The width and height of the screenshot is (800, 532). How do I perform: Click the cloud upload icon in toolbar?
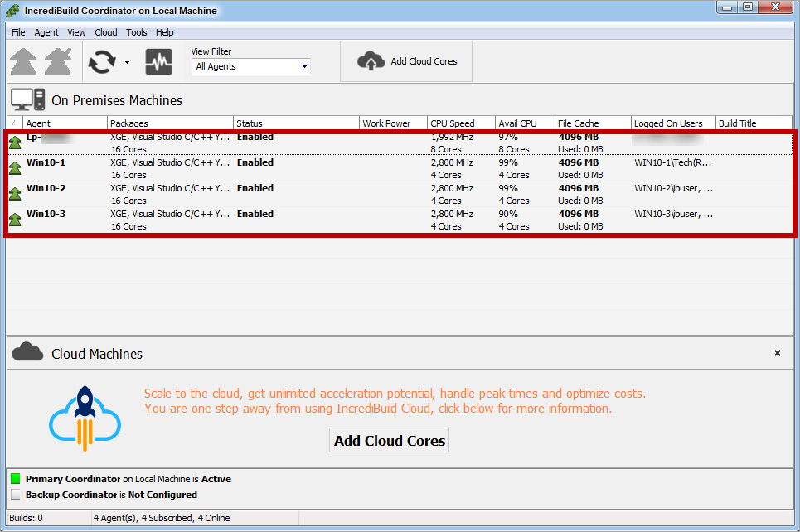pos(371,61)
